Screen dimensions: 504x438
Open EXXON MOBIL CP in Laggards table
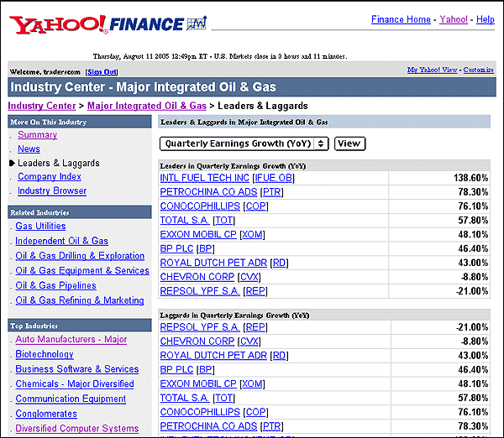pos(198,383)
